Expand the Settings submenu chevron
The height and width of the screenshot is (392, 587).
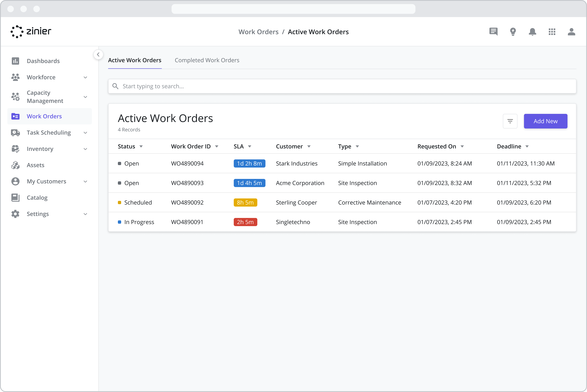pyautogui.click(x=85, y=214)
